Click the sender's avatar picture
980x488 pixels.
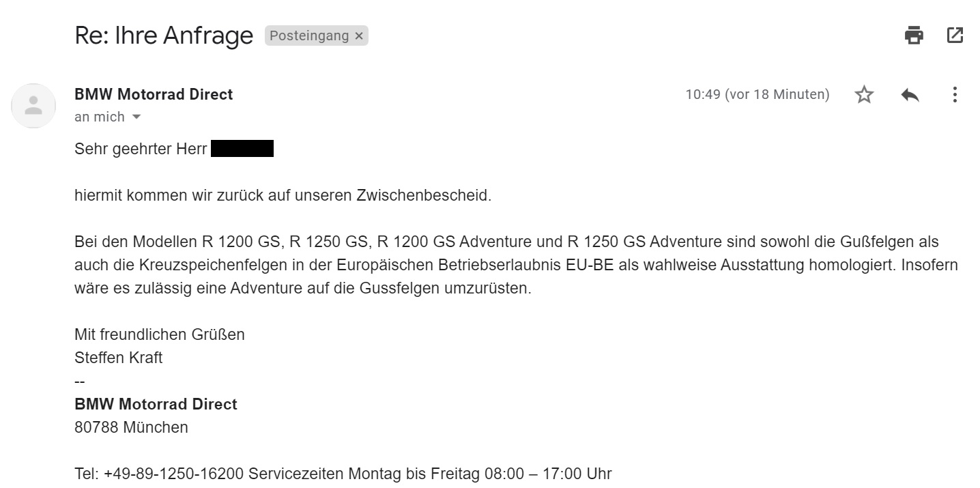click(33, 106)
